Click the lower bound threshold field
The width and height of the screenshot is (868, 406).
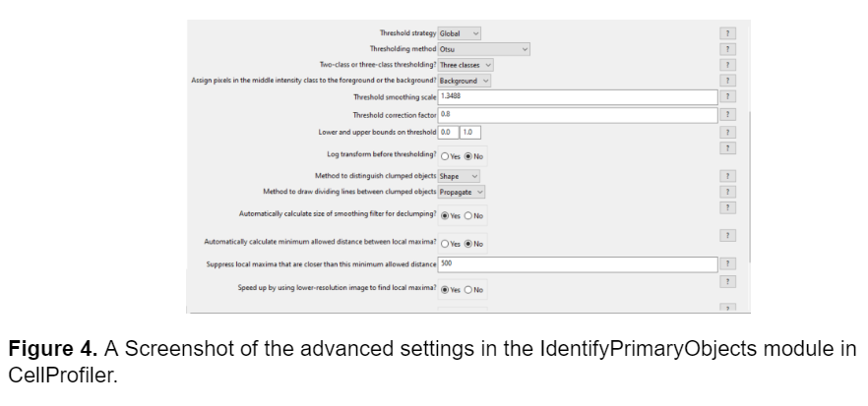448,132
